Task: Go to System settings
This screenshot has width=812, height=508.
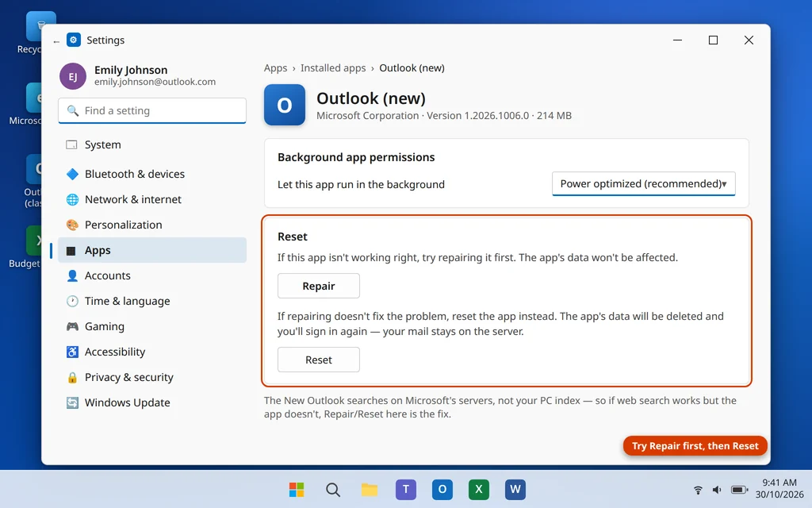Action: pos(152,144)
